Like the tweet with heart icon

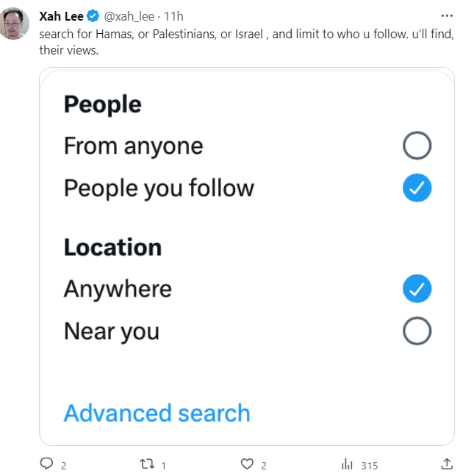[247, 465]
